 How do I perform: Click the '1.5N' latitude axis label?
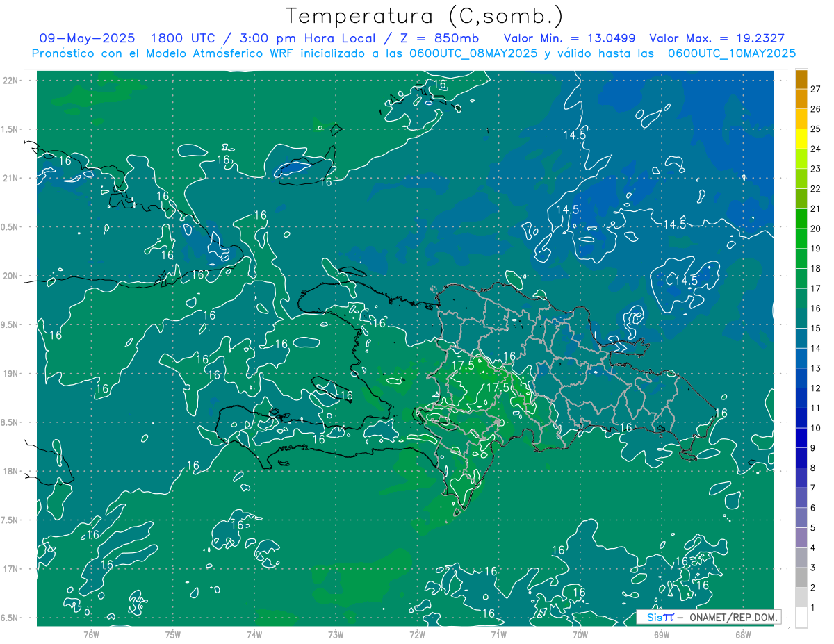(10, 129)
